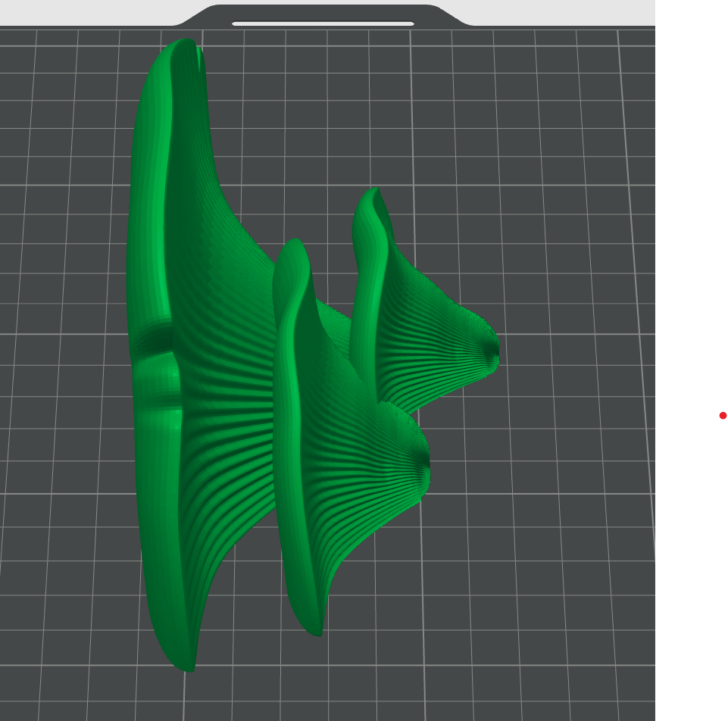This screenshot has width=728, height=721.
Task: Click the red dot beside the viewport
Action: (723, 416)
